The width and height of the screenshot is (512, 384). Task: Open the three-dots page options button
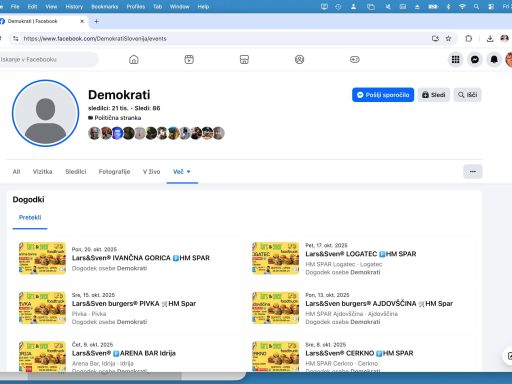[x=472, y=172]
